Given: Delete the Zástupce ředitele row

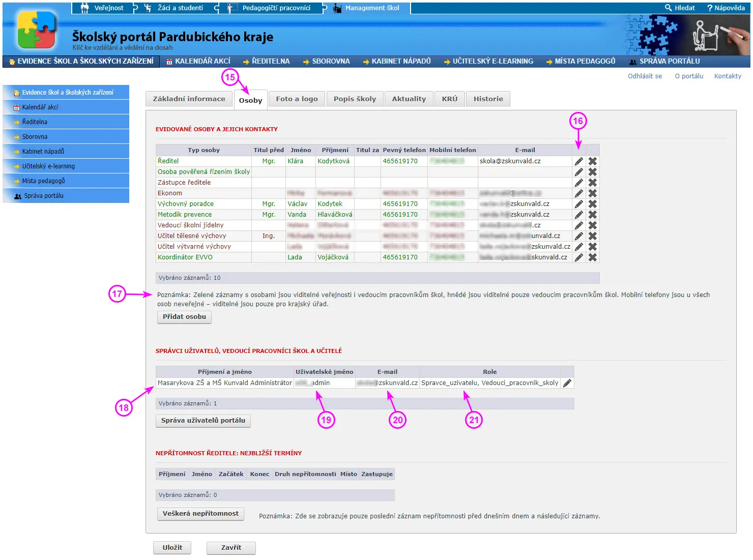Looking at the screenshot, I should tap(593, 183).
